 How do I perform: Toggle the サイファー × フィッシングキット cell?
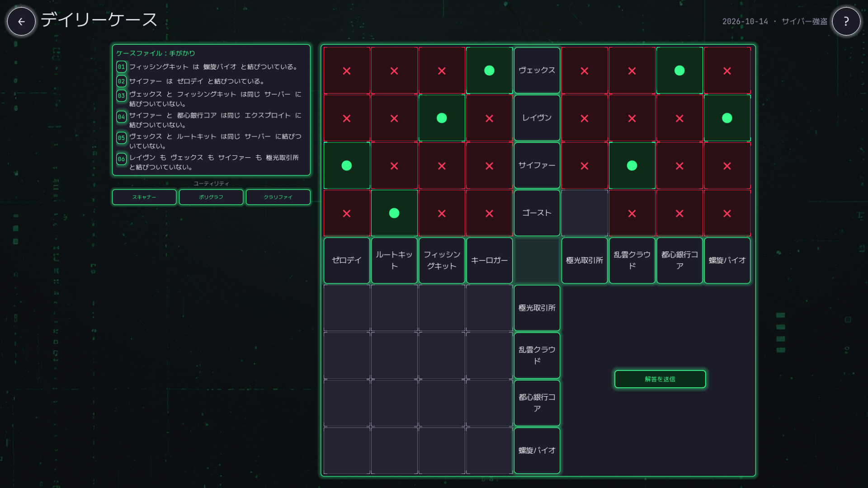pos(442,165)
